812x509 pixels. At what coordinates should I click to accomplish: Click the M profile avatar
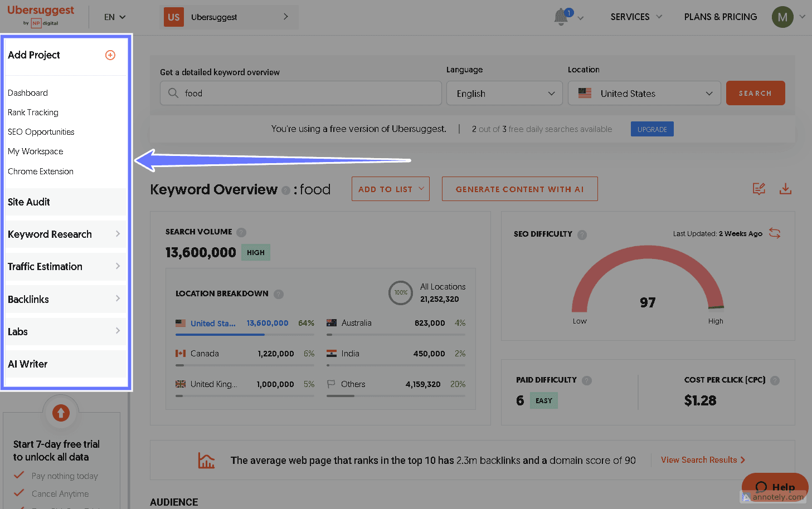782,17
